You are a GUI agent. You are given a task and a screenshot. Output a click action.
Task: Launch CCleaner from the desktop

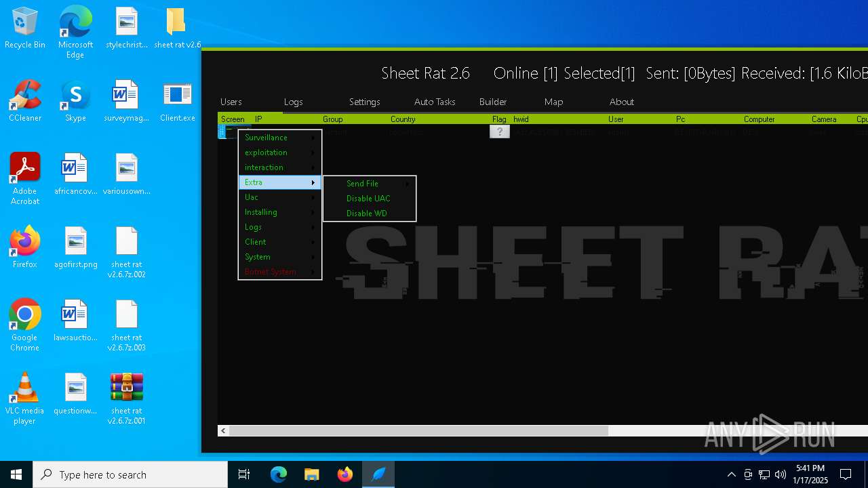click(25, 101)
